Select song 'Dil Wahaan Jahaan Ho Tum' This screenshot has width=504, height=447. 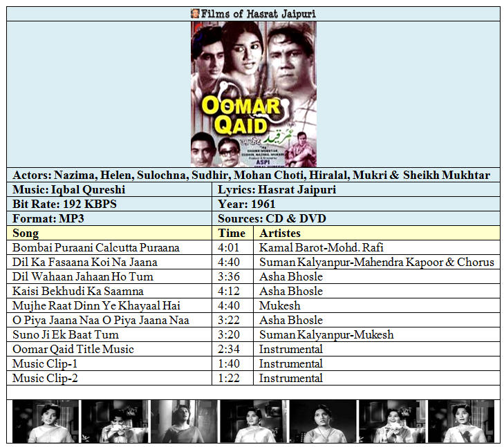point(83,276)
